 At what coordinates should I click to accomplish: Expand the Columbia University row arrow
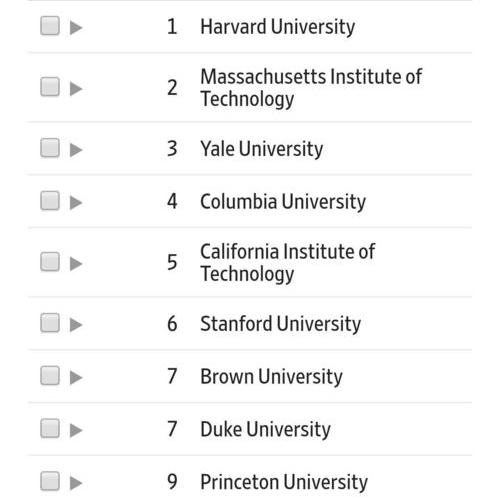76,203
